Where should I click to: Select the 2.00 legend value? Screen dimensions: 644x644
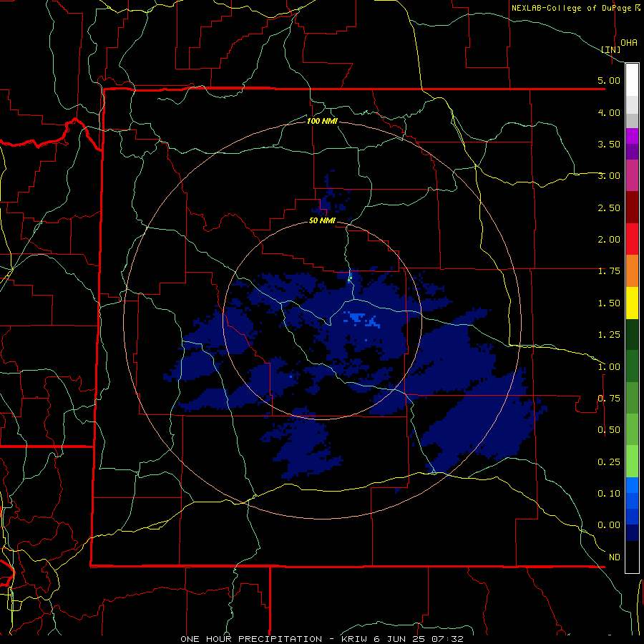click(x=609, y=240)
